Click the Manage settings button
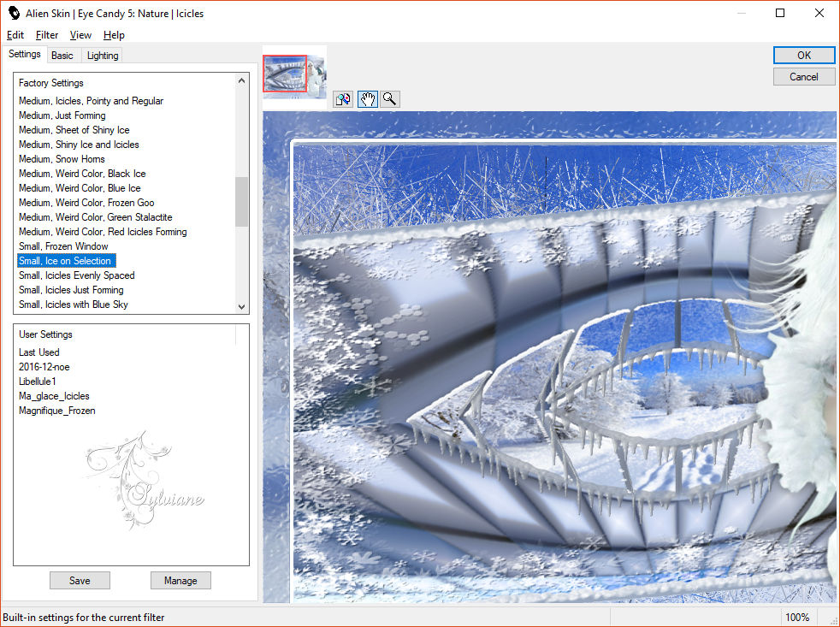 pyautogui.click(x=180, y=580)
